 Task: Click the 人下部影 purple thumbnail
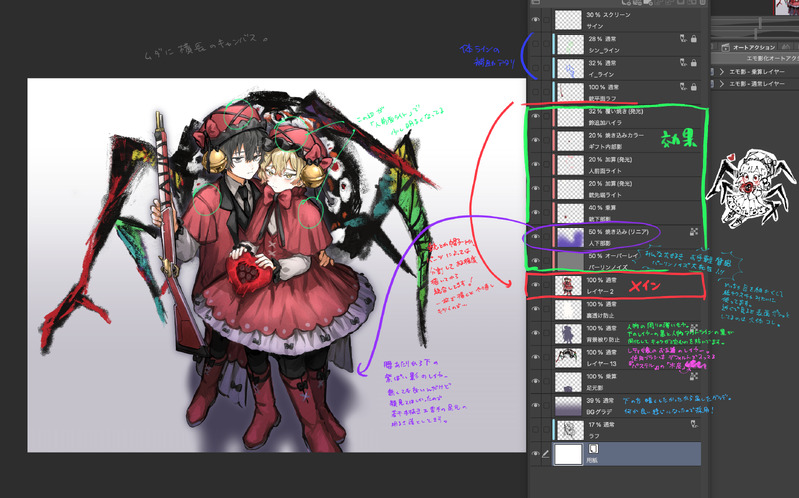coord(570,237)
